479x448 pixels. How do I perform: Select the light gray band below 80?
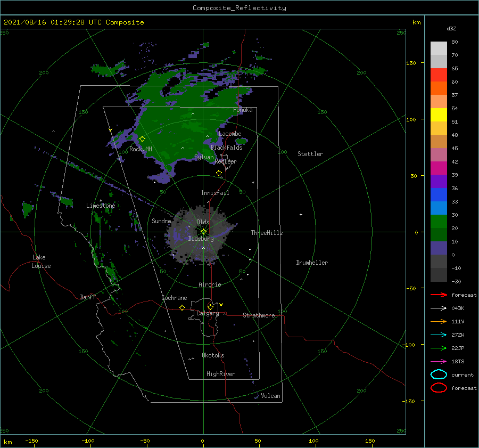439,48
